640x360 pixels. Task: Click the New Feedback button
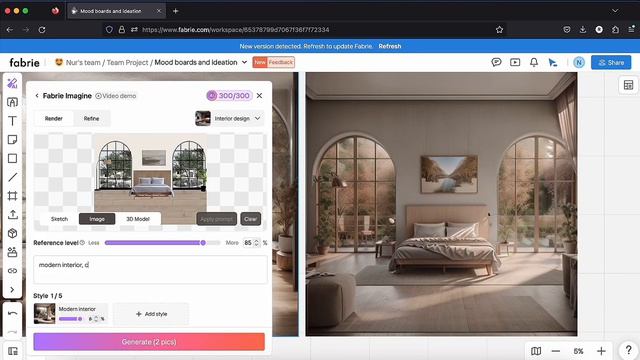click(x=273, y=62)
